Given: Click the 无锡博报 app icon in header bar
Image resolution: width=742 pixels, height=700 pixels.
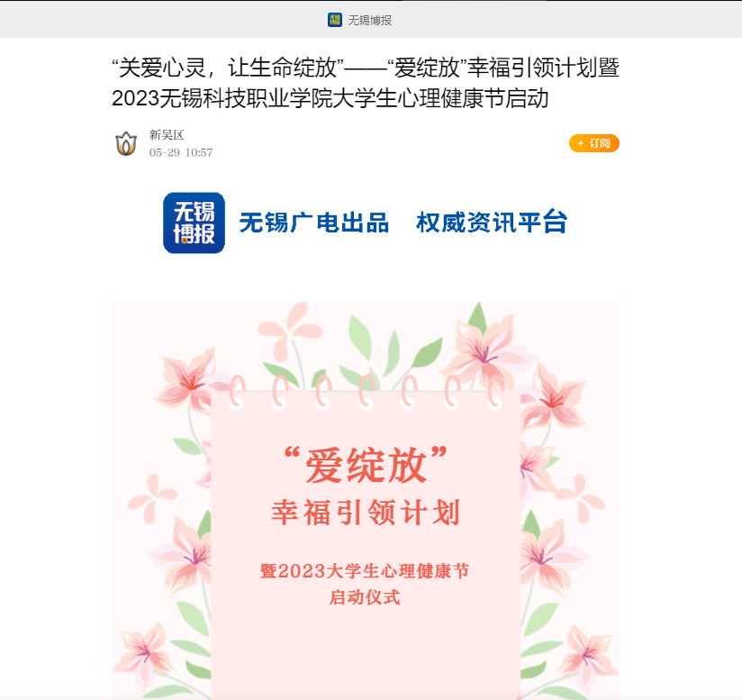Looking at the screenshot, I should click(x=335, y=20).
